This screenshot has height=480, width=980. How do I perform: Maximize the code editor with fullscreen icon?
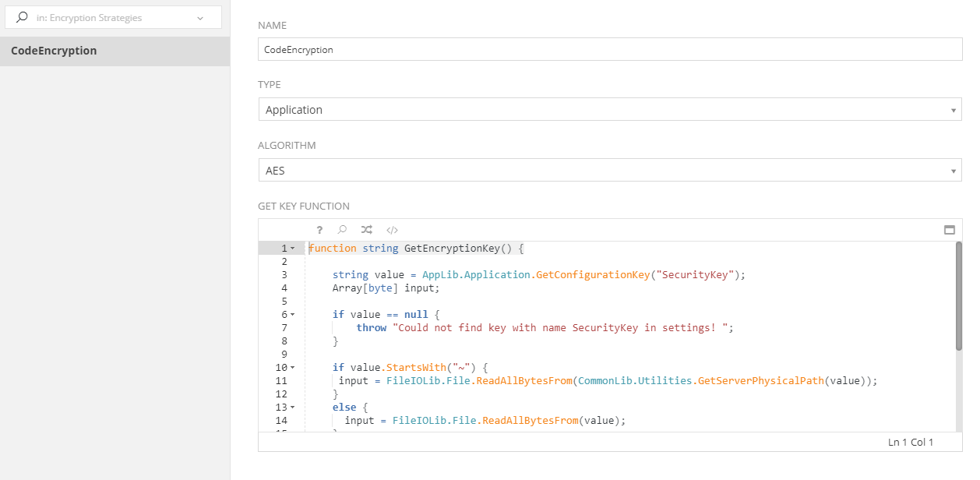949,230
